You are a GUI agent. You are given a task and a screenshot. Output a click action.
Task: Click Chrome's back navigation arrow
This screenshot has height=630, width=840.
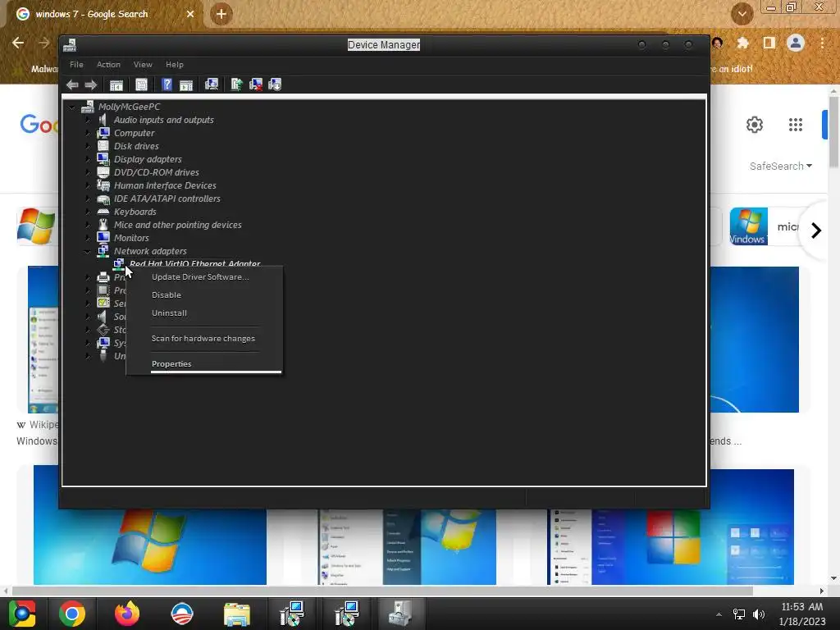[18, 43]
